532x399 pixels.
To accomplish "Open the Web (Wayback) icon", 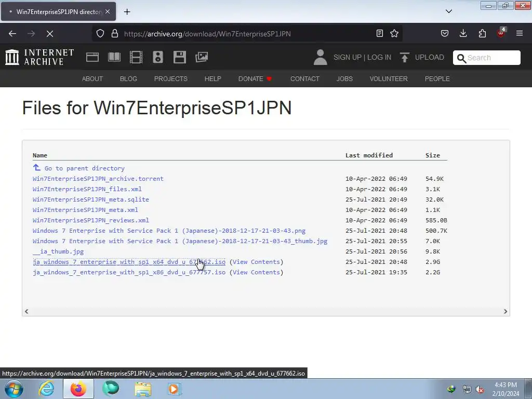I will [92, 57].
